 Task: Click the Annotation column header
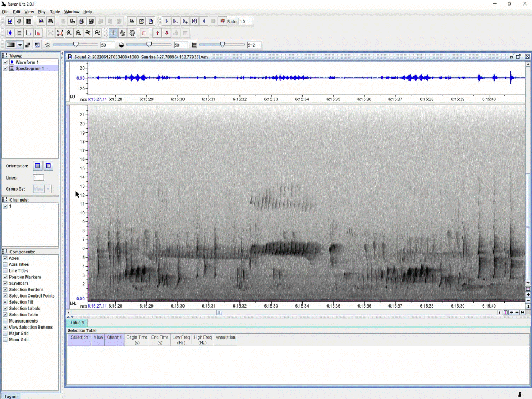click(226, 340)
